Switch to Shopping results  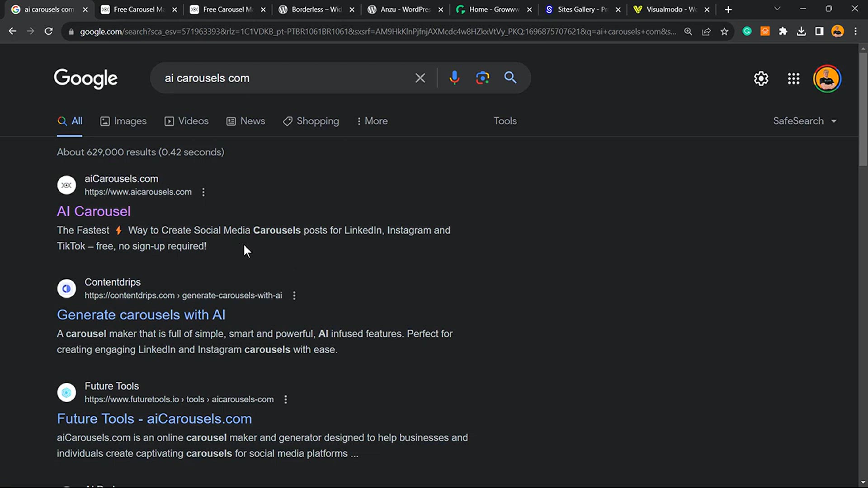pyautogui.click(x=311, y=121)
